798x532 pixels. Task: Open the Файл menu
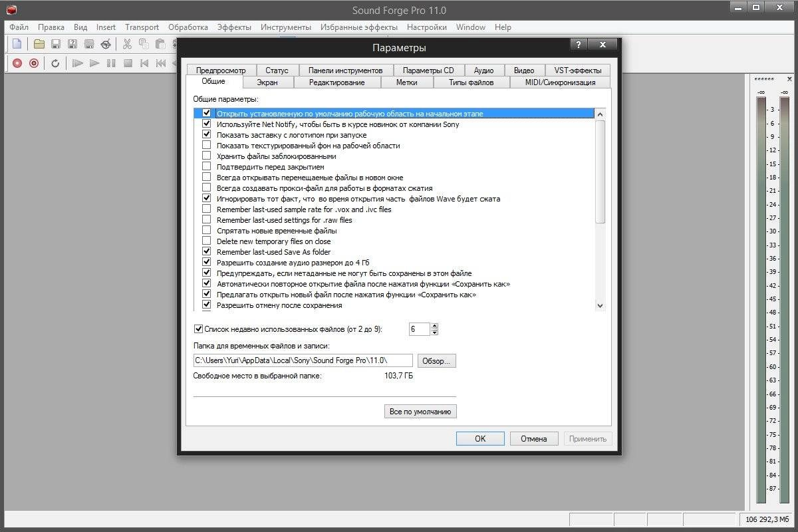click(x=19, y=27)
